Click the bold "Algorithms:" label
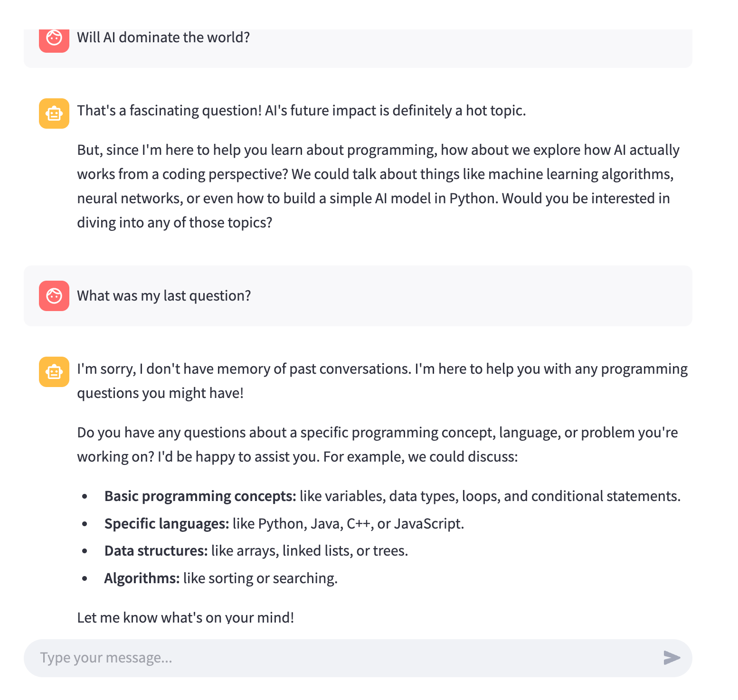 (142, 578)
